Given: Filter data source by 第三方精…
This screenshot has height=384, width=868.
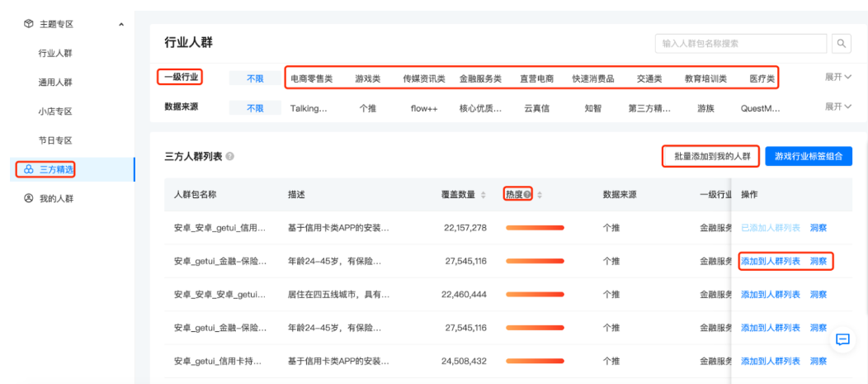Looking at the screenshot, I should click(649, 108).
